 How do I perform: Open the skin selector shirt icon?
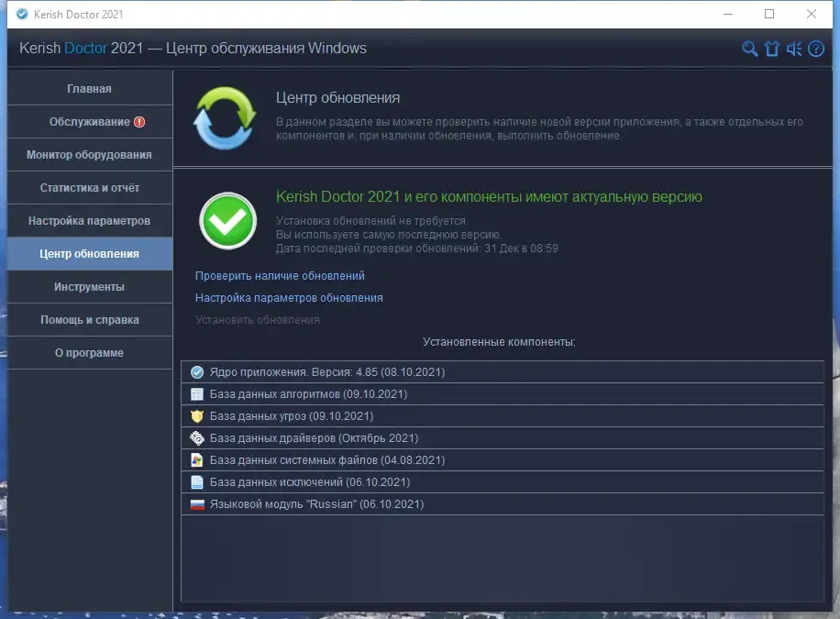pos(771,49)
